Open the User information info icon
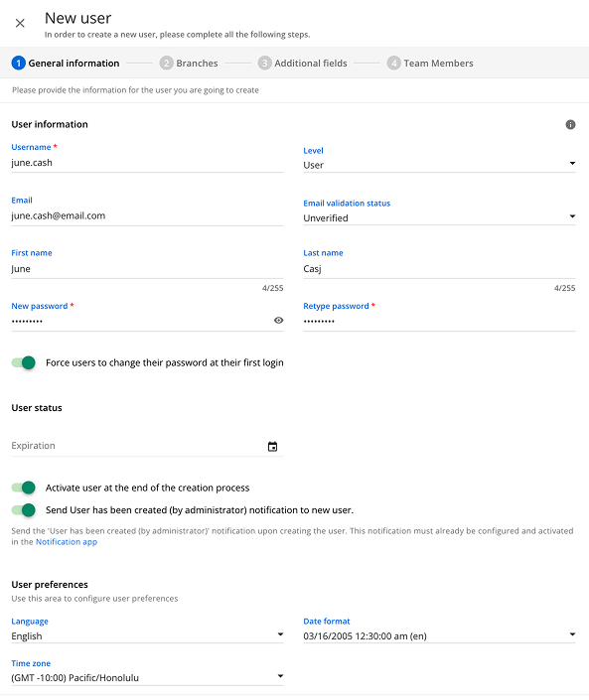Screen dimensions: 589x700 click(x=570, y=124)
